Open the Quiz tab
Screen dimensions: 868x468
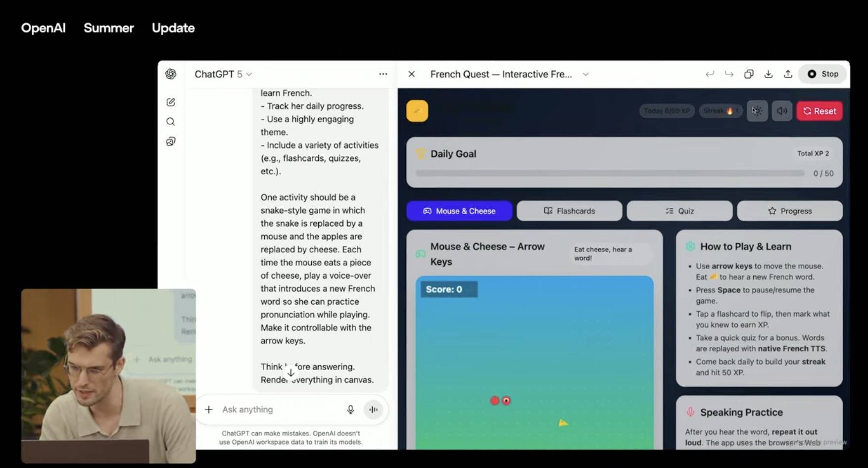[679, 211]
